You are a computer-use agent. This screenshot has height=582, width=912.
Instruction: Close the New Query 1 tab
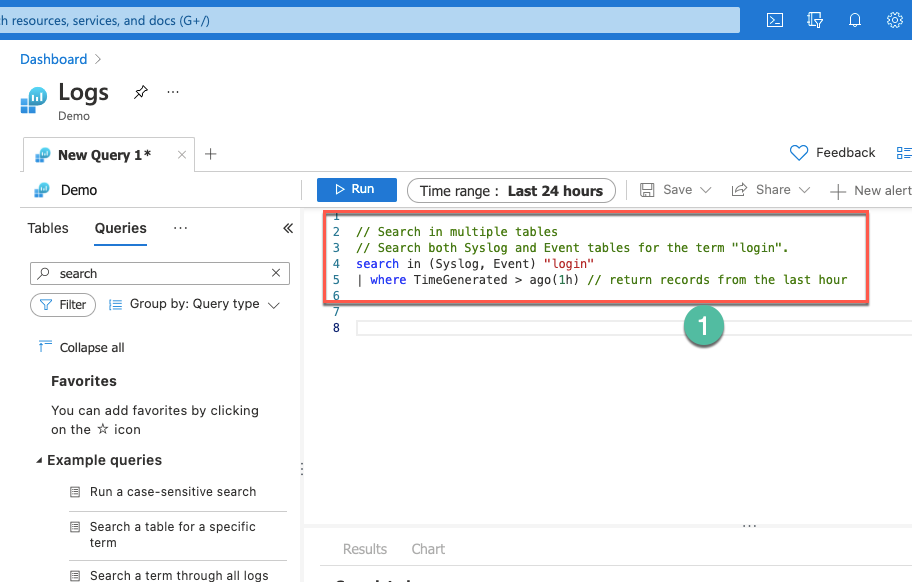point(181,155)
